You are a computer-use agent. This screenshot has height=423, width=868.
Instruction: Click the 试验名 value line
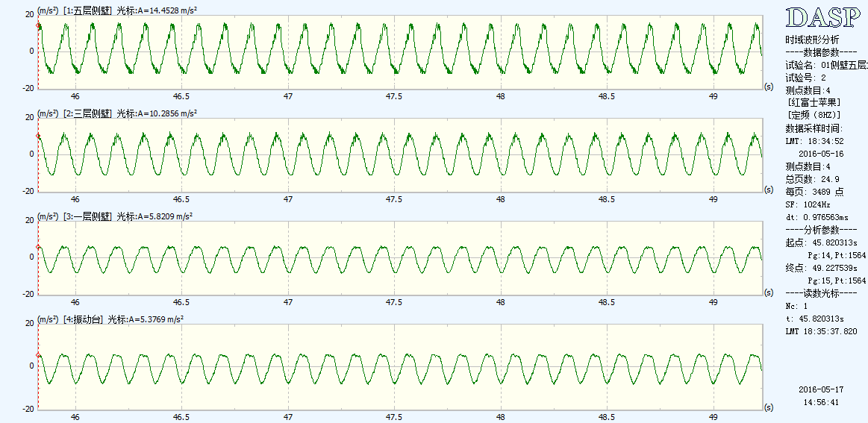(826, 66)
